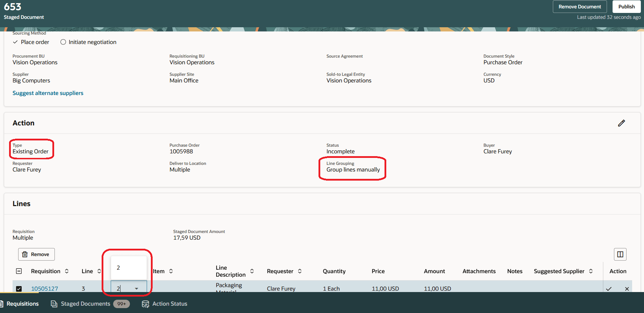Screen dimensions: 644x313
Task: Click the Price column header
Action: point(378,271)
